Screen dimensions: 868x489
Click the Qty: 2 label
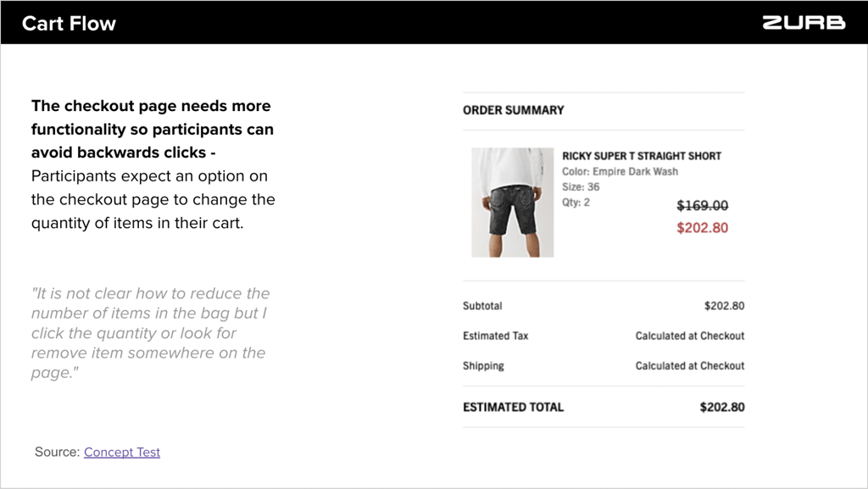[576, 202]
